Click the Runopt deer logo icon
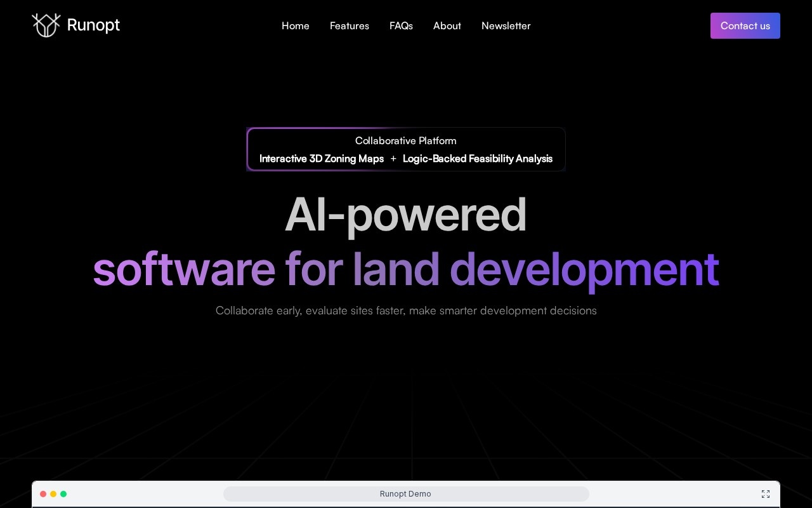The width and height of the screenshot is (812, 508). coord(46,25)
